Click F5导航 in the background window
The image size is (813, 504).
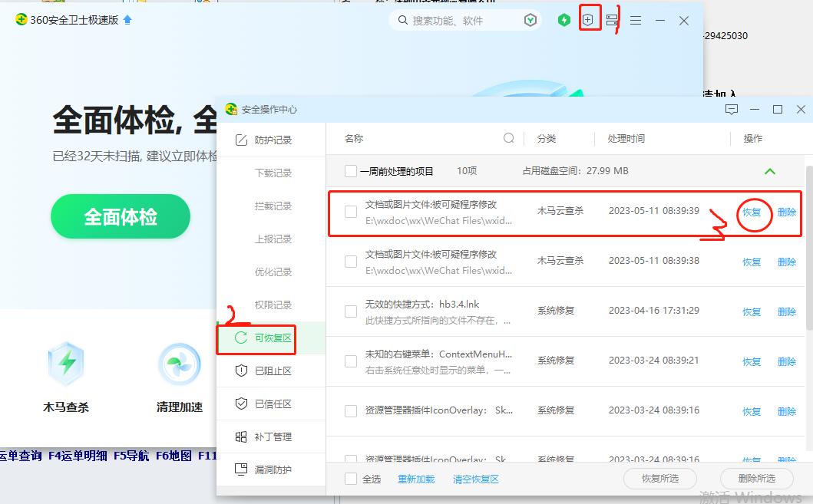click(131, 456)
